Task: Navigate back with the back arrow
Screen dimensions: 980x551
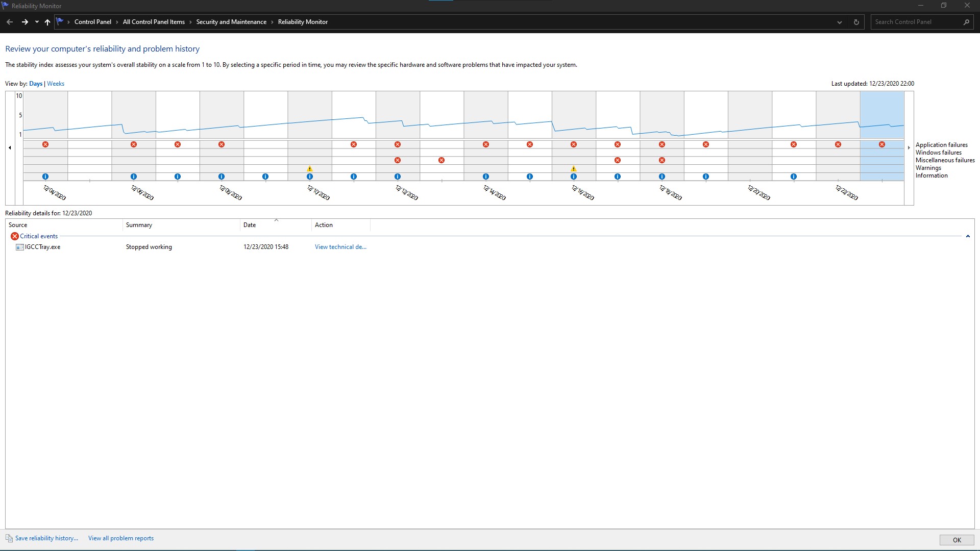Action: point(10,22)
